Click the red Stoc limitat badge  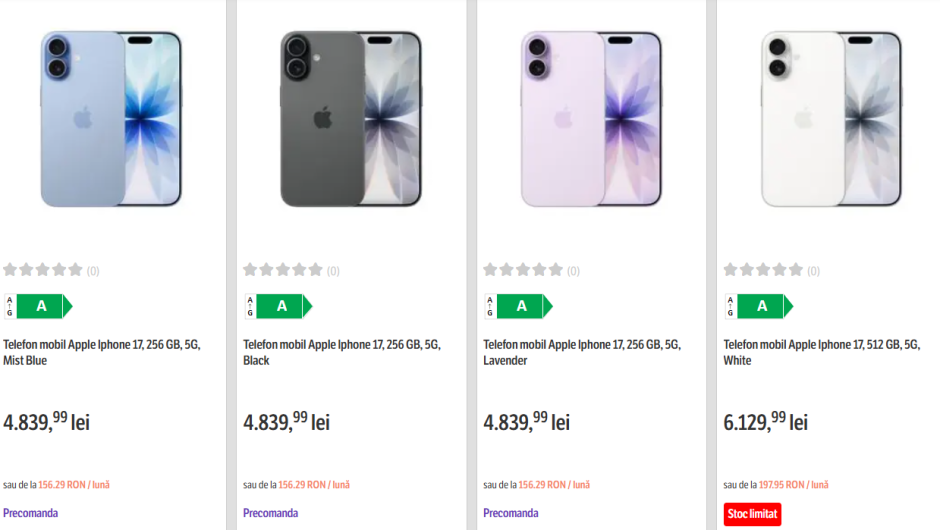752,514
